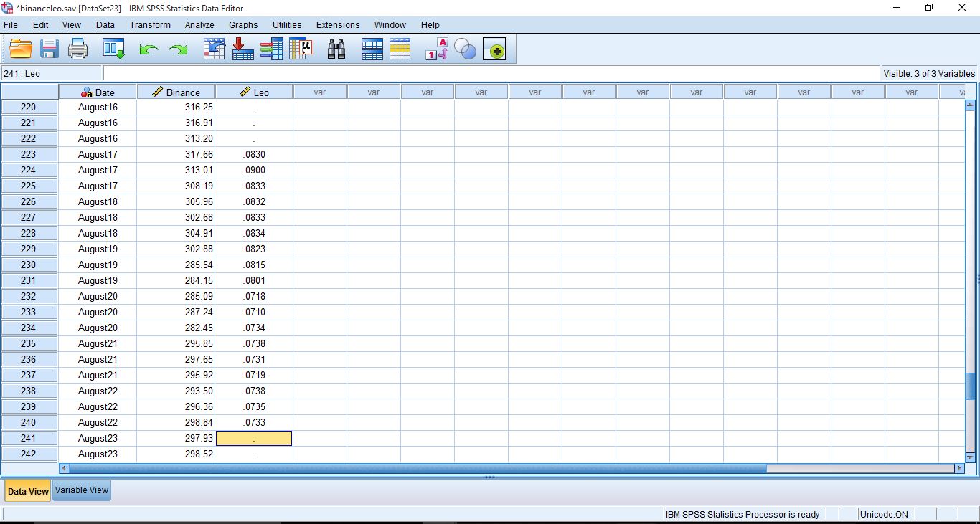Screen dimensions: 980x524
Task: Open the Variables info icon
Action: tap(271, 49)
